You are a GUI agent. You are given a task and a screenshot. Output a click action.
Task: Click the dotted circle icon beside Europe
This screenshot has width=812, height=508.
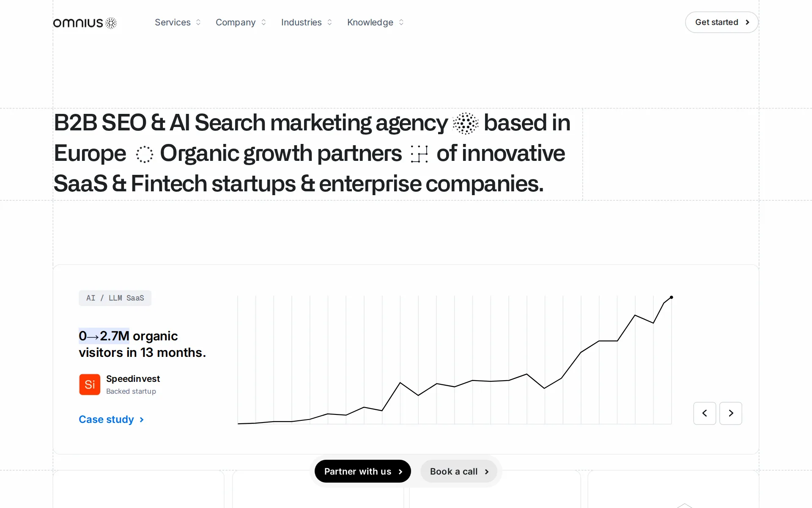(x=144, y=155)
